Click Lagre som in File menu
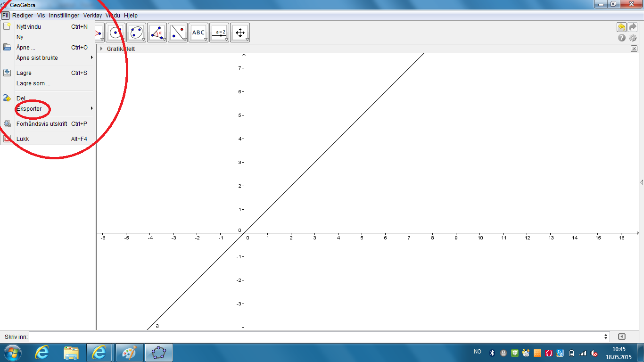This screenshot has height=362, width=644. 33,83
